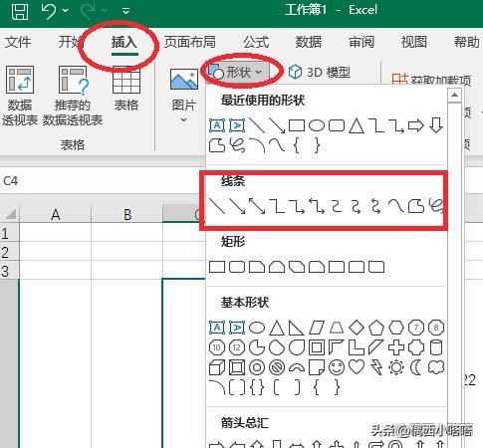
Task: Pick Left Brace in recently used shapes
Action: coord(297,145)
